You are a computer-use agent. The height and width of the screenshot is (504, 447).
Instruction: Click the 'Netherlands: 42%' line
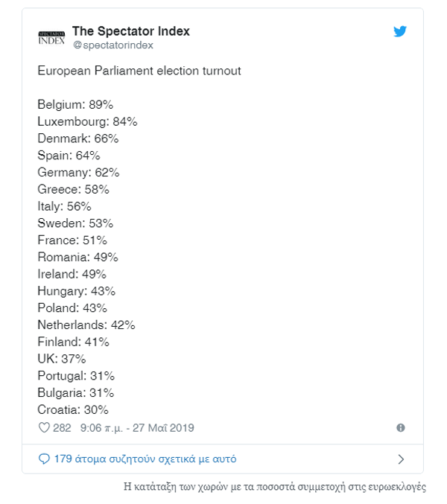(86, 325)
